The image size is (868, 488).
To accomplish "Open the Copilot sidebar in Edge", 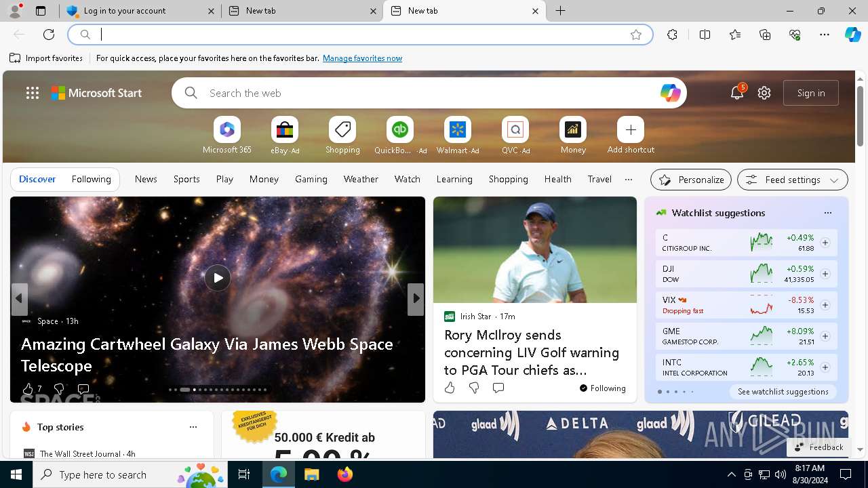I will pos(852,35).
